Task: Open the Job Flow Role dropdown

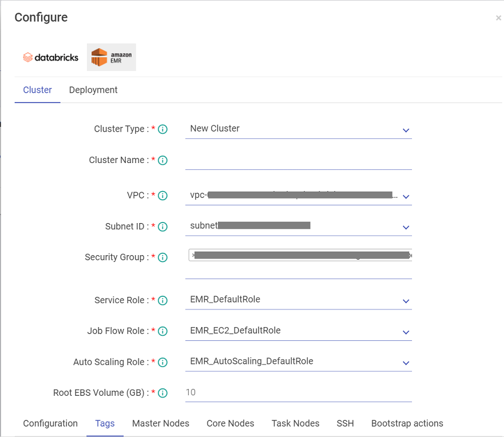Action: [x=298, y=331]
